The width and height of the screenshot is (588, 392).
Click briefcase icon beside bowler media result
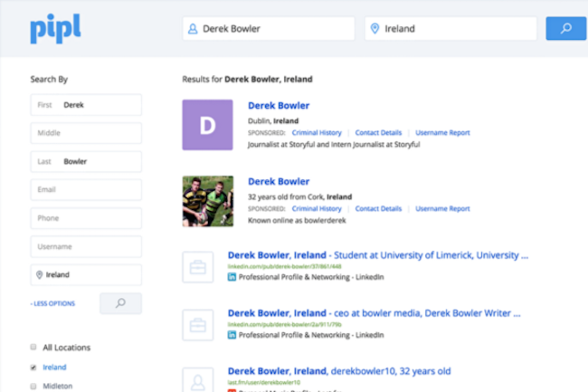click(197, 325)
